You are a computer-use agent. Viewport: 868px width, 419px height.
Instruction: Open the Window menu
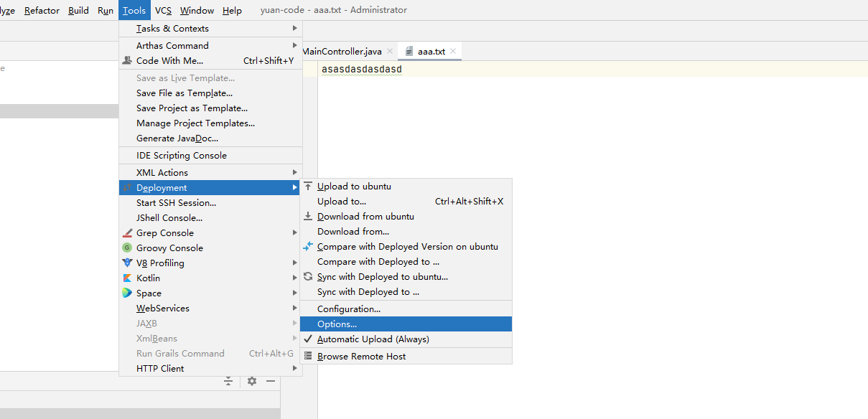(x=197, y=10)
